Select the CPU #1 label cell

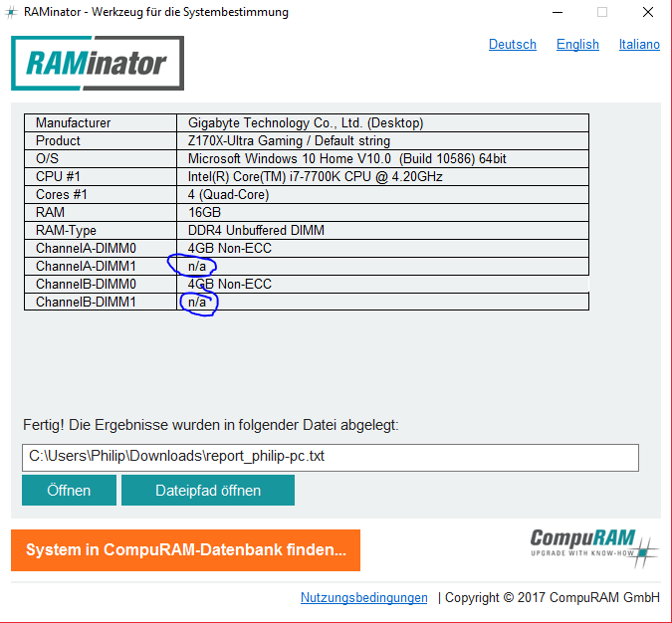click(x=101, y=176)
